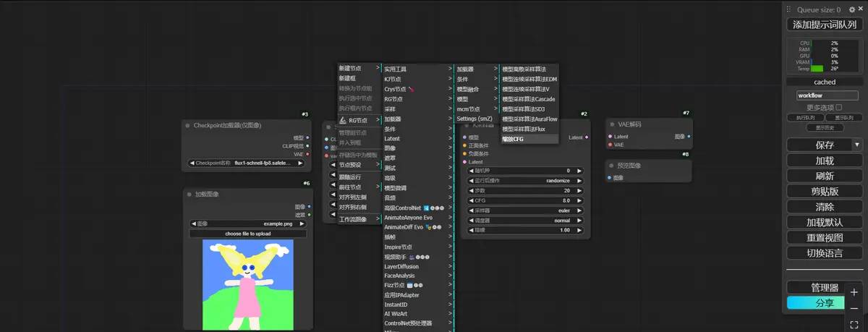Open the AnimateDiff Evo submenu
Viewport: 868px width, 332px height.
[x=417, y=227]
